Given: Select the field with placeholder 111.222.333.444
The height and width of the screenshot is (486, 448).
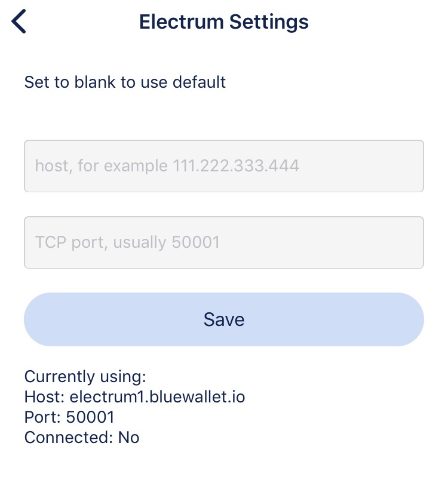Looking at the screenshot, I should (x=223, y=166).
